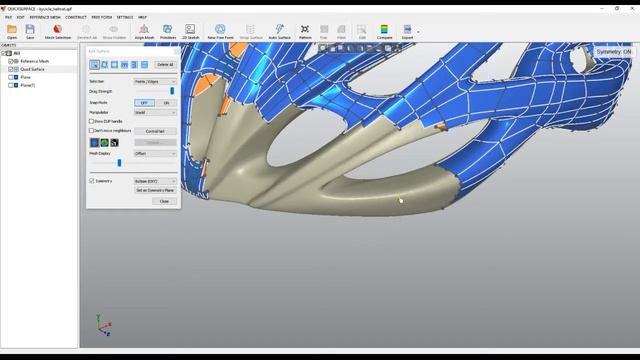640x360 pixels.
Task: Click the Snap Surface toolbar icon
Action: pos(251,31)
